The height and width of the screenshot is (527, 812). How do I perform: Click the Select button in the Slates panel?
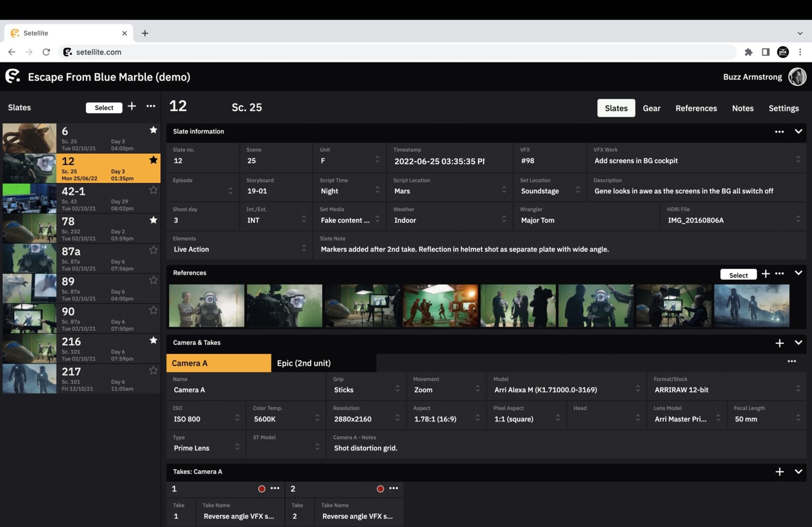(x=104, y=108)
